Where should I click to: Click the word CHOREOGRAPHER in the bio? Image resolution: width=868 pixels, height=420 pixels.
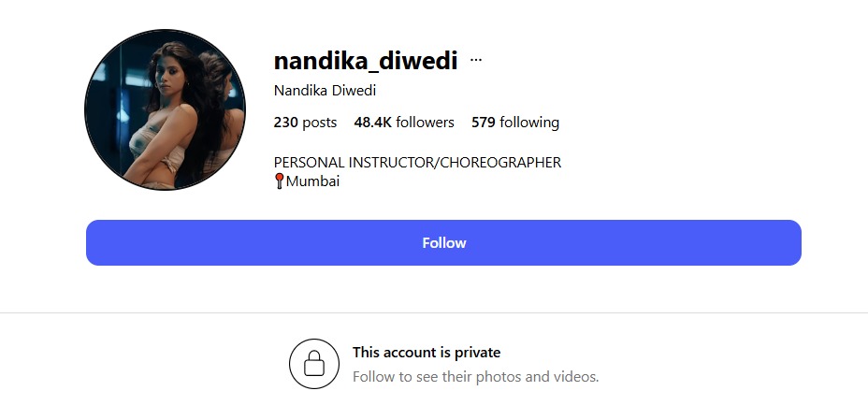[x=500, y=162]
